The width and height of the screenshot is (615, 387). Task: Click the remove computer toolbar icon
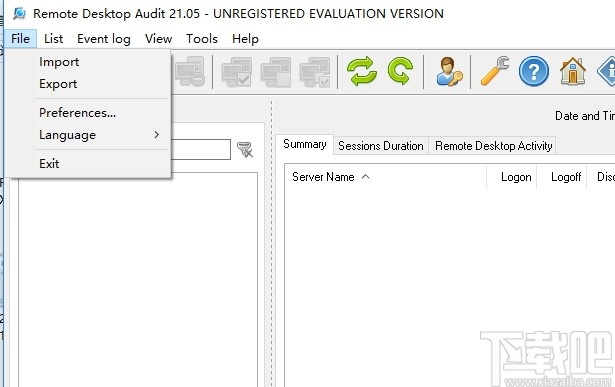[x=190, y=71]
